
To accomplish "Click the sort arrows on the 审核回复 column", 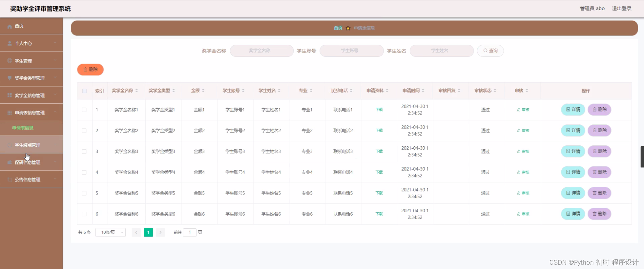I will [x=459, y=91].
